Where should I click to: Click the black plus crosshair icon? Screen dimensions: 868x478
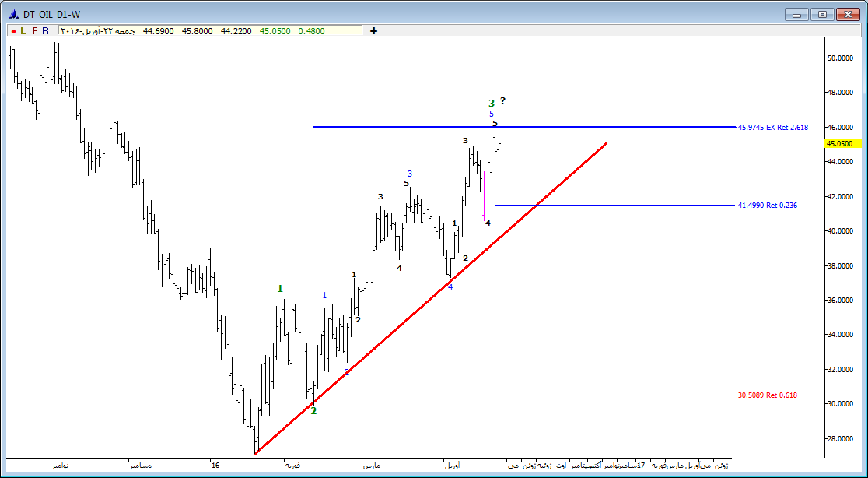(x=374, y=31)
